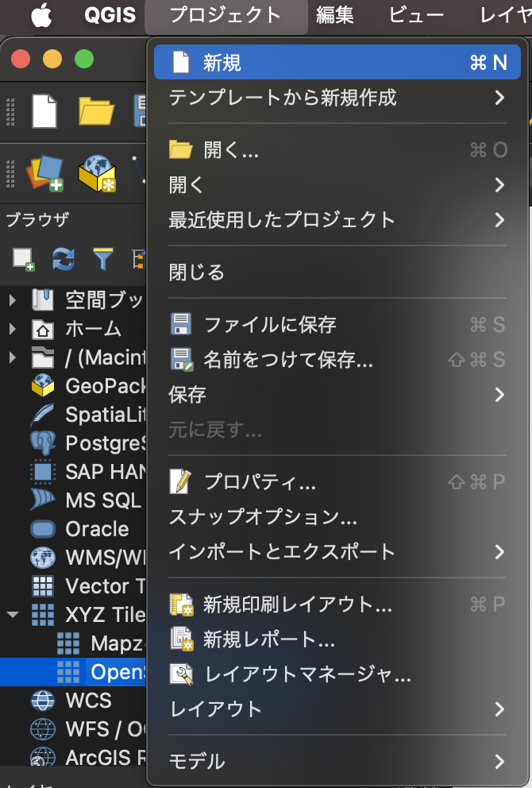Open the Apple menu

point(42,17)
